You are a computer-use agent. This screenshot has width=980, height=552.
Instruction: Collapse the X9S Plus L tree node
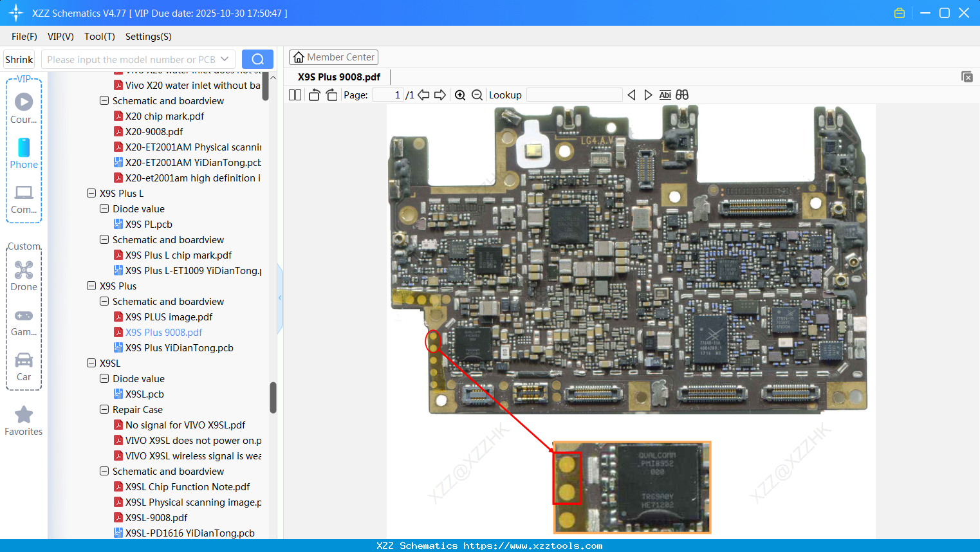click(x=91, y=193)
